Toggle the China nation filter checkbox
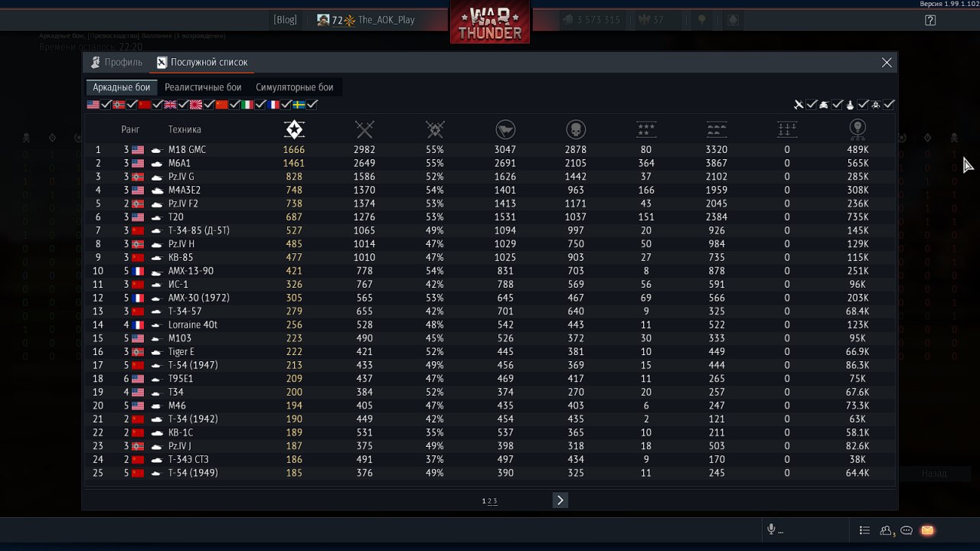This screenshot has width=980, height=551. click(234, 104)
